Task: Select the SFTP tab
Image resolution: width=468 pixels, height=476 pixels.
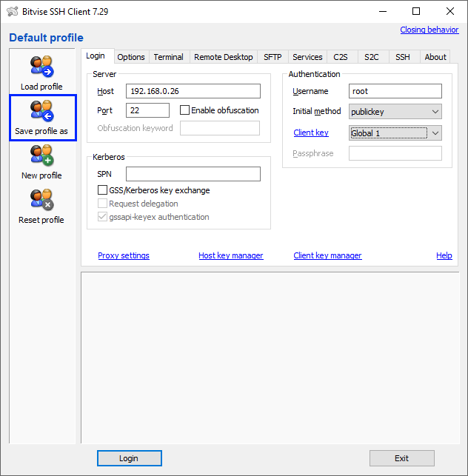Action: pyautogui.click(x=273, y=57)
